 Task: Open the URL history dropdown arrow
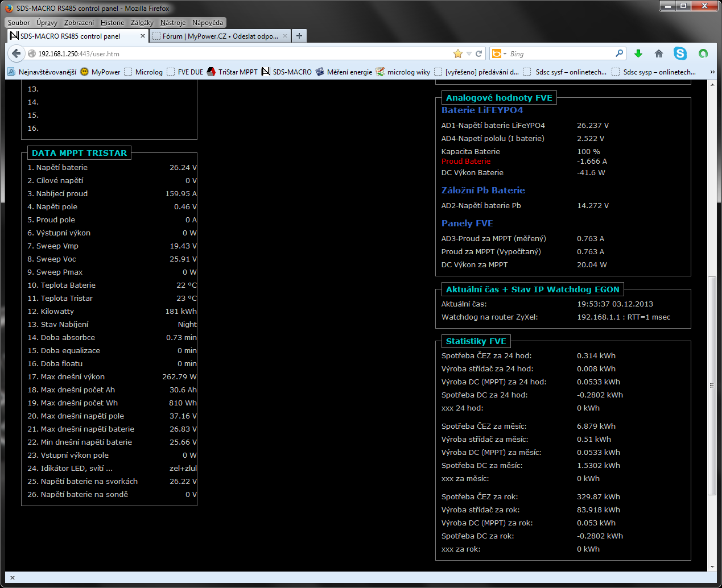coord(469,53)
